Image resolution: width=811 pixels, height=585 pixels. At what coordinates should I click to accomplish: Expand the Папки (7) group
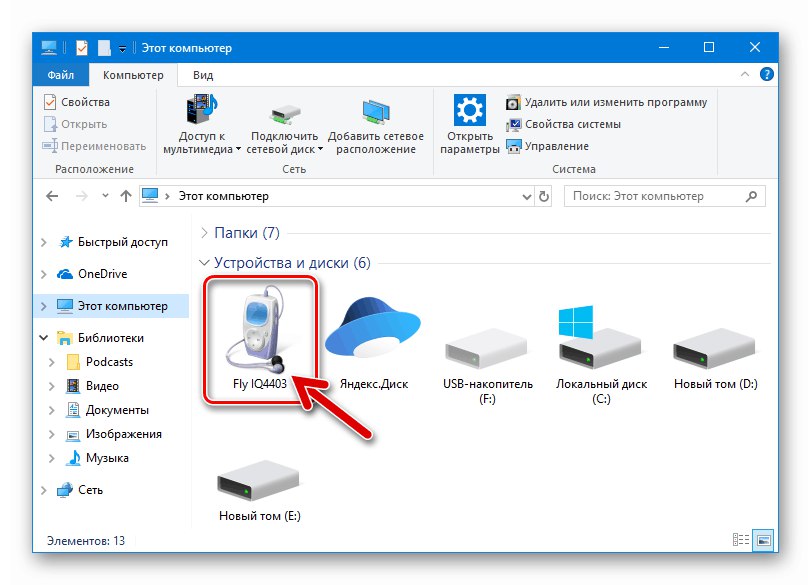[x=204, y=233]
